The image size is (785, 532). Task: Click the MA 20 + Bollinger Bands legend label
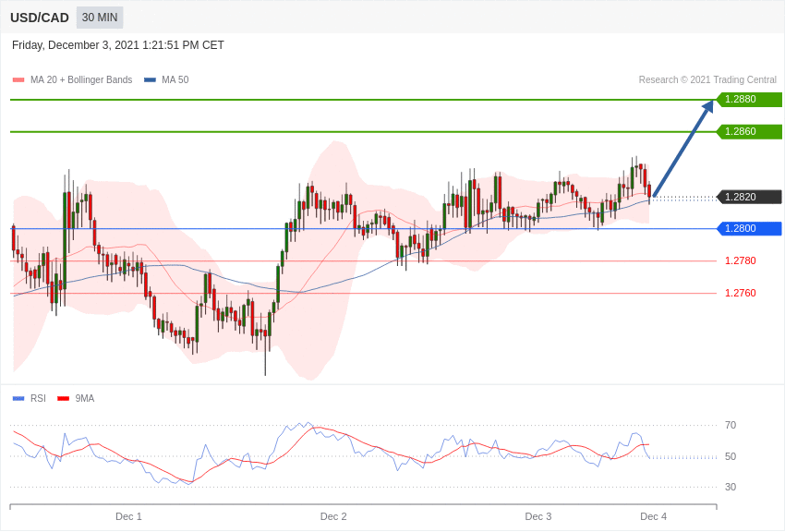click(81, 79)
